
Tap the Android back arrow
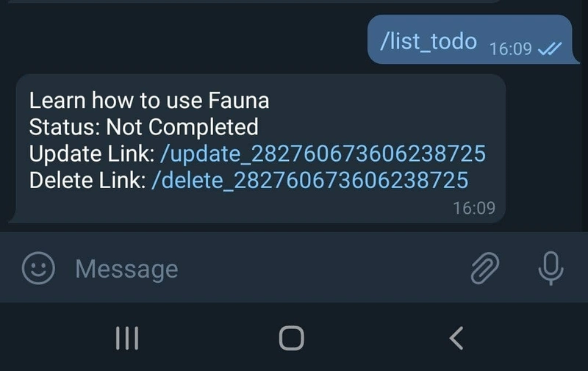tap(456, 338)
